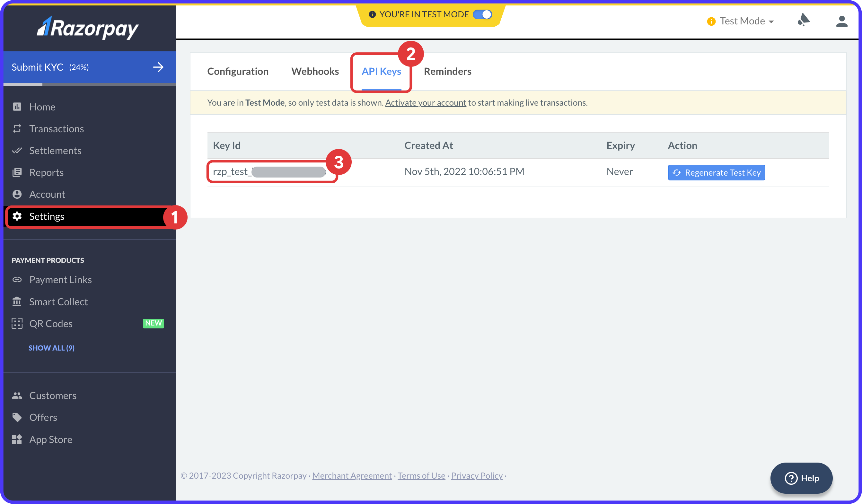Image resolution: width=862 pixels, height=504 pixels.
Task: Switch to the Webhooks tab
Action: (315, 72)
